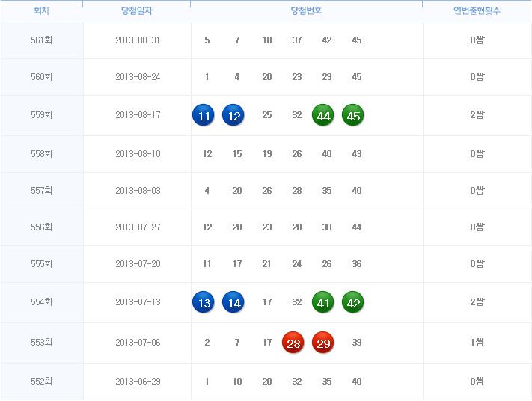Click date 2013-06-29
Screen dimensions: 532x401
138,381
